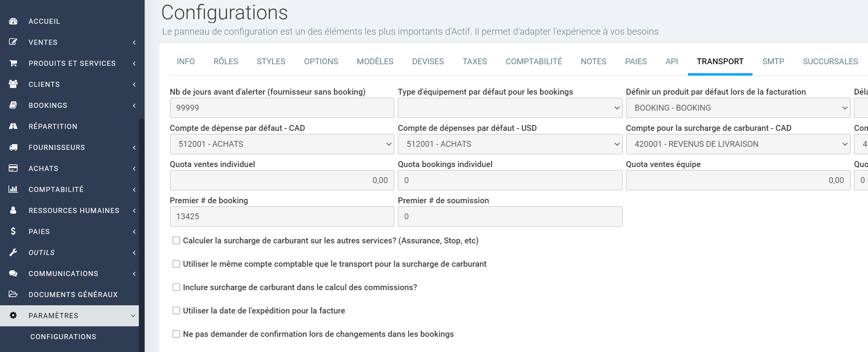Image resolution: width=868 pixels, height=352 pixels.
Task: Open the SMTP tab
Action: pos(773,62)
